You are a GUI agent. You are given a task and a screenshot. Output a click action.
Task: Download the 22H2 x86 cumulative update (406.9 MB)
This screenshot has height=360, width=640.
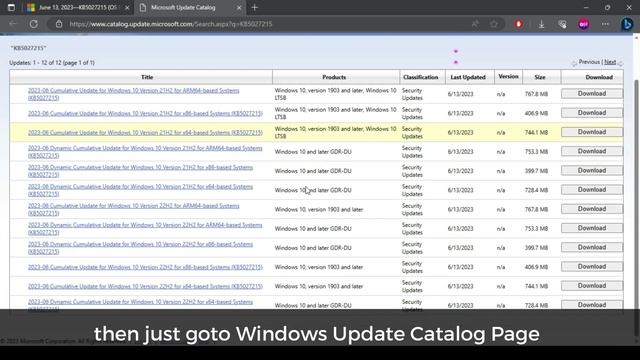[x=592, y=266]
